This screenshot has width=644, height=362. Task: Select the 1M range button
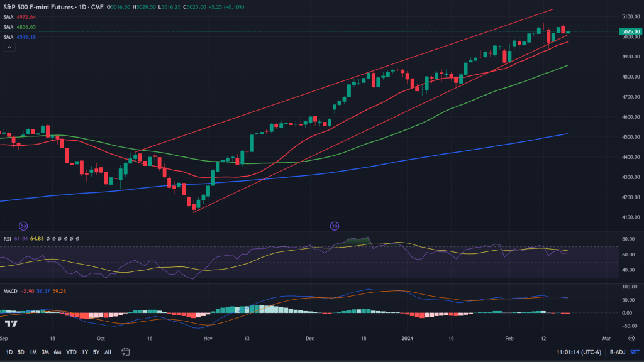coord(33,352)
